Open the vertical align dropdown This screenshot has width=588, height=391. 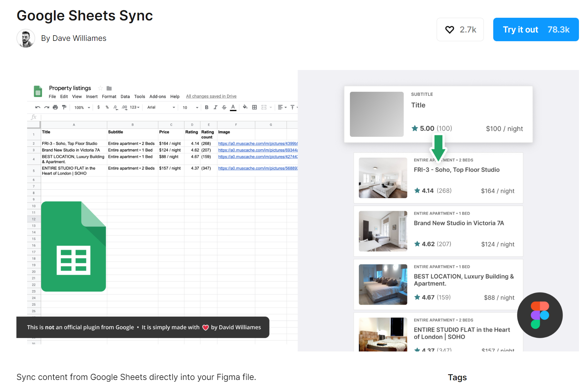pos(294,107)
